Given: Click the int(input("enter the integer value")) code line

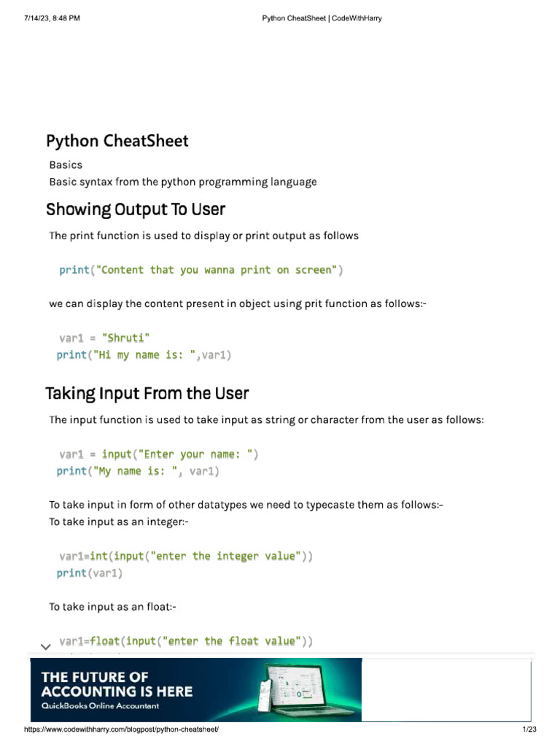Looking at the screenshot, I should click(x=186, y=556).
